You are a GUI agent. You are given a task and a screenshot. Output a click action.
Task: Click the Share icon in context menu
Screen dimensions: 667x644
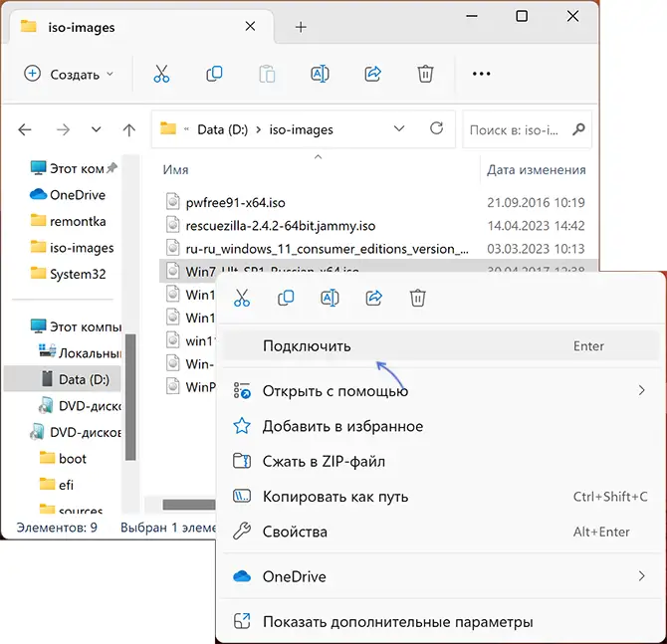pos(374,298)
